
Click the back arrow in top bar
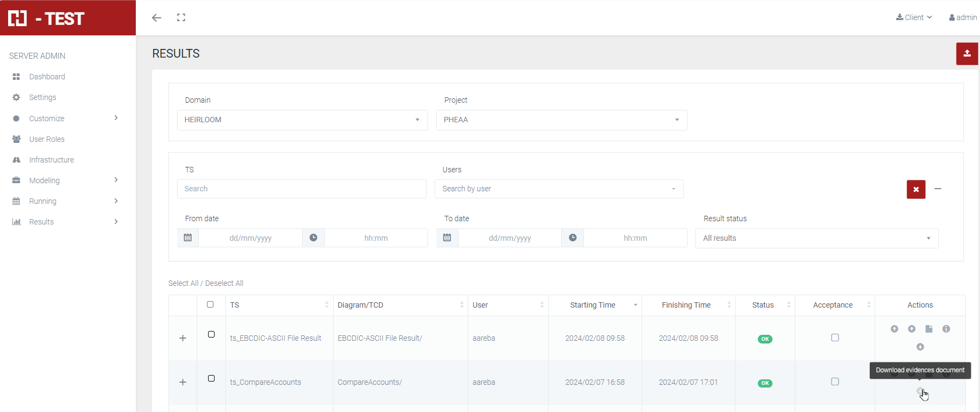click(156, 18)
